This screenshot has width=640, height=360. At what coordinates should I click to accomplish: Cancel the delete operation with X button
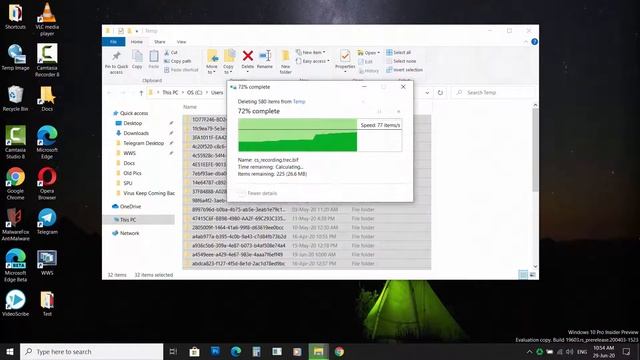(398, 111)
